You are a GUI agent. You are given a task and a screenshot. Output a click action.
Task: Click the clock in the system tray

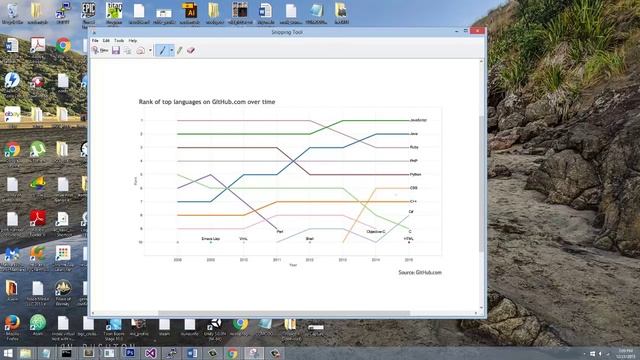625,353
